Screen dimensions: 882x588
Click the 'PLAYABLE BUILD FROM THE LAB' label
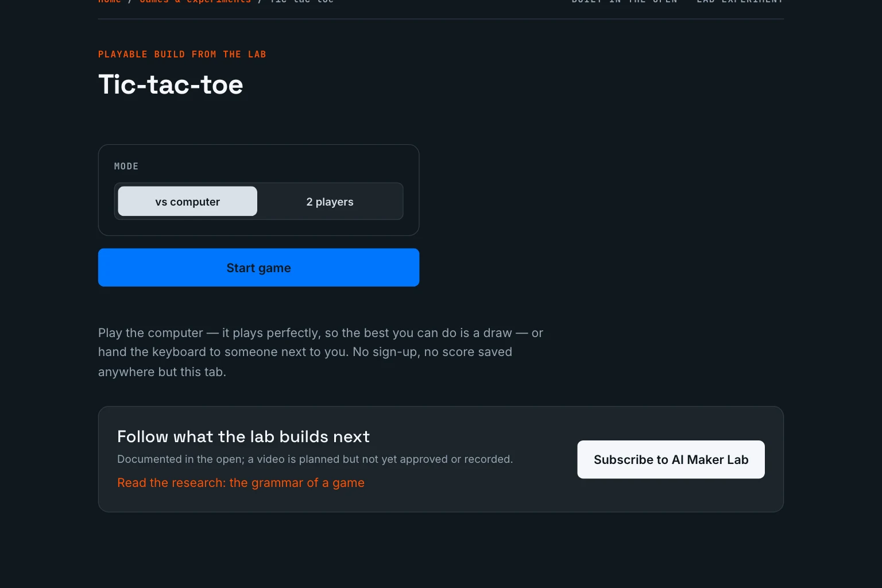(182, 55)
